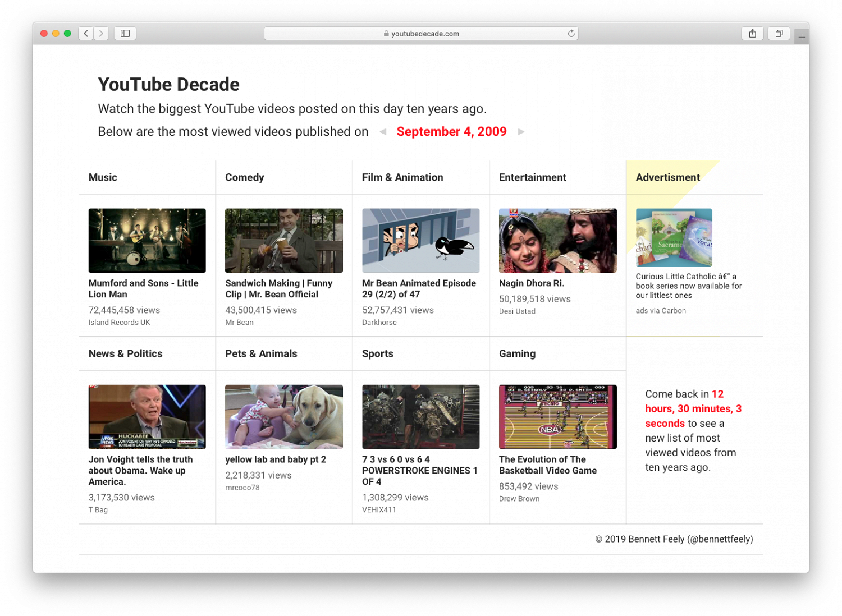Screen dimensions: 842x616
Task: Click title 'Jon Voight tells the truth about Obama'
Action: click(141, 471)
